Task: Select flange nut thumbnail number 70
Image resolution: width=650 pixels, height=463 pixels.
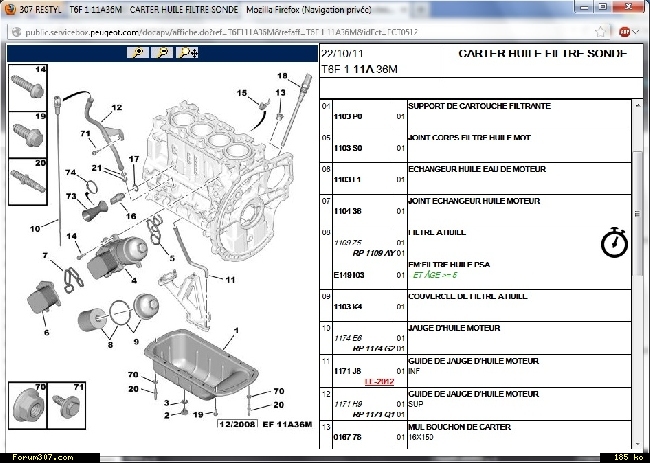Action: coord(28,405)
